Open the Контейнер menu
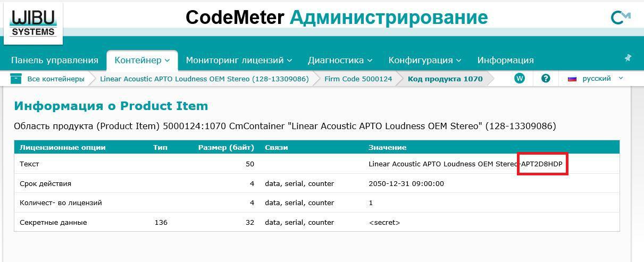Screen dimensions: 644x262 [x=142, y=60]
